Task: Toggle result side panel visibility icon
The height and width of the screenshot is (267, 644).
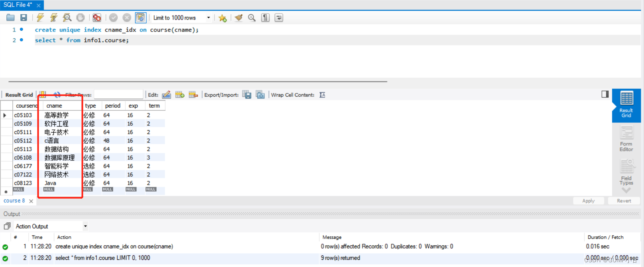Action: click(x=605, y=94)
